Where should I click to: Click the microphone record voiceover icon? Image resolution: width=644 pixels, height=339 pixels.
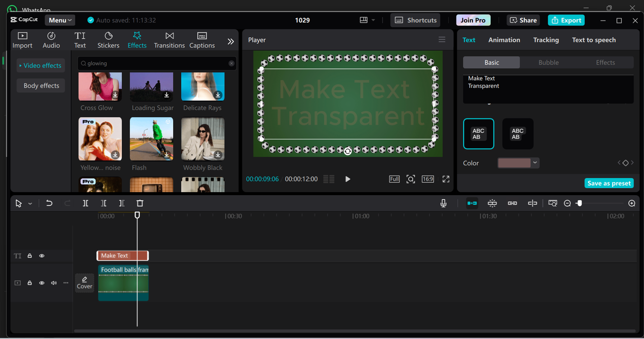coord(443,203)
